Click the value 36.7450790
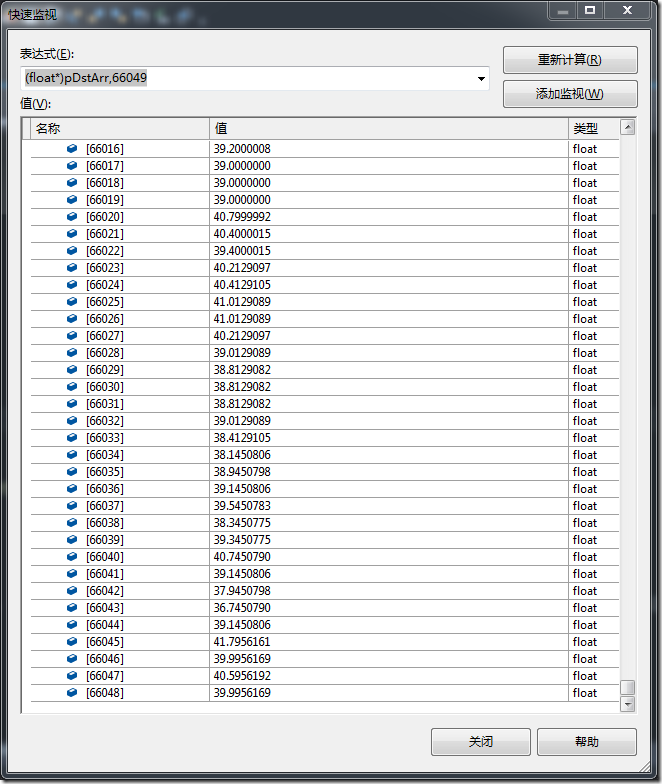The width and height of the screenshot is (662, 784). click(242, 608)
